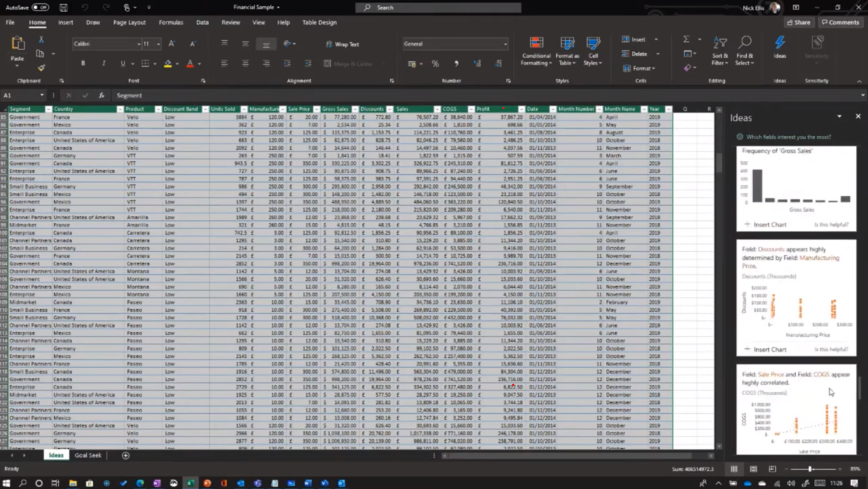Click the Save icon in title bar

pyautogui.click(x=63, y=8)
